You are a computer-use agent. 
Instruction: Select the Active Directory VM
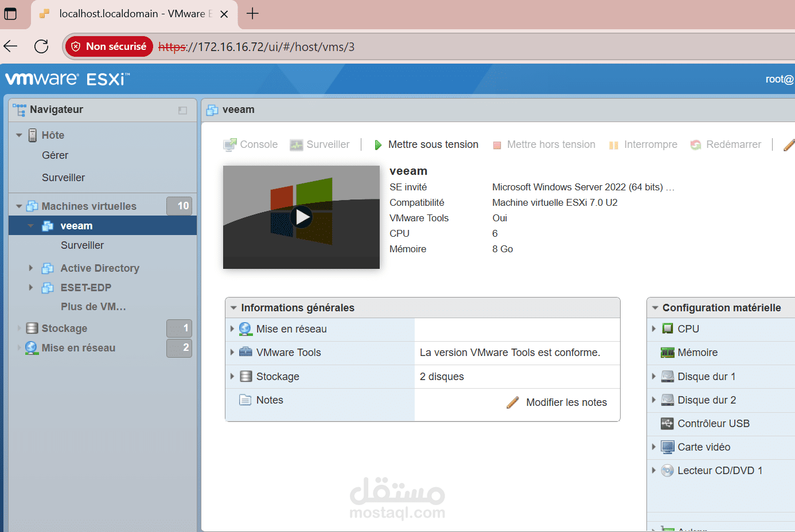pyautogui.click(x=100, y=268)
